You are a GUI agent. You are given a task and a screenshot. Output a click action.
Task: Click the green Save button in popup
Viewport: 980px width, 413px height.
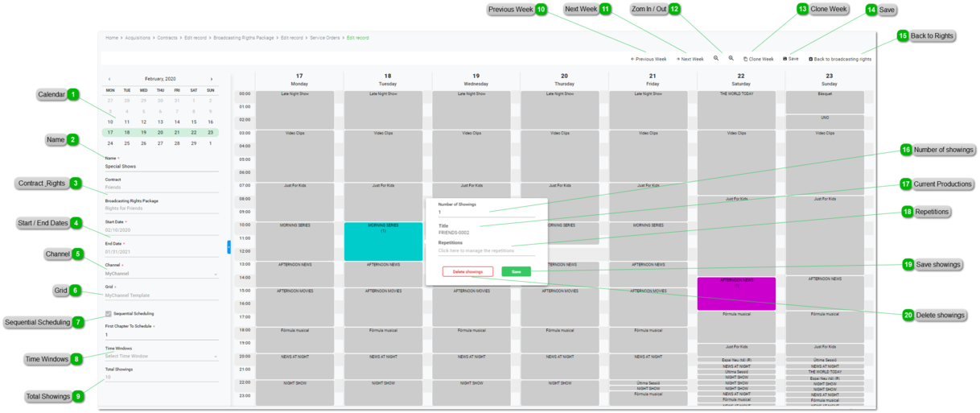click(x=516, y=272)
